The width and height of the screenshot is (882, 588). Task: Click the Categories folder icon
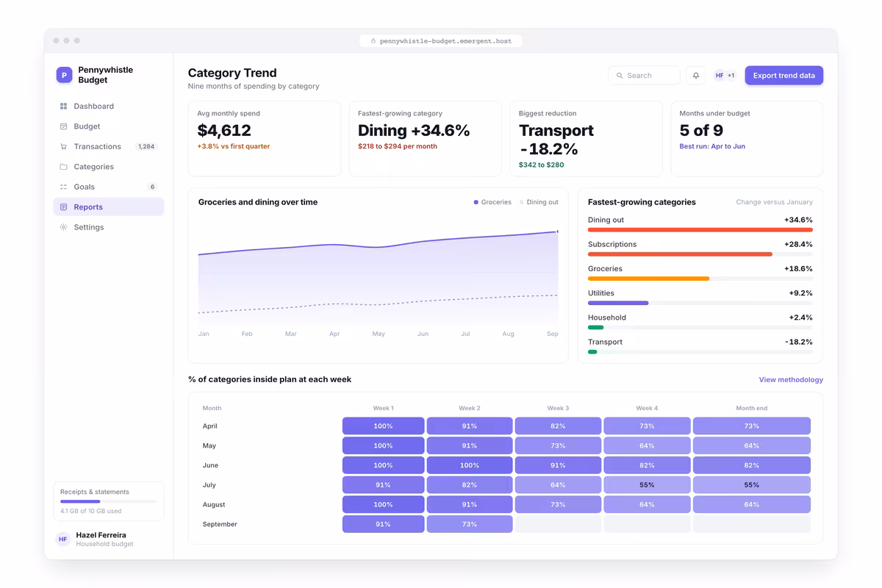coord(63,167)
